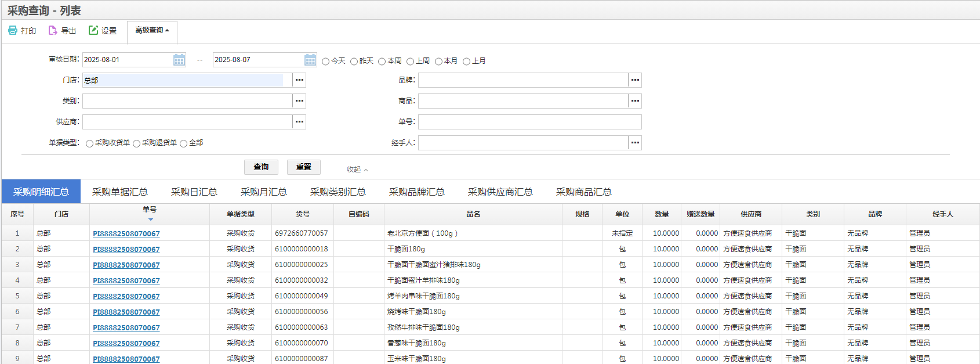This screenshot has width=980, height=364.
Task: Switch to 采购单据汇总 tab
Action: [x=120, y=192]
